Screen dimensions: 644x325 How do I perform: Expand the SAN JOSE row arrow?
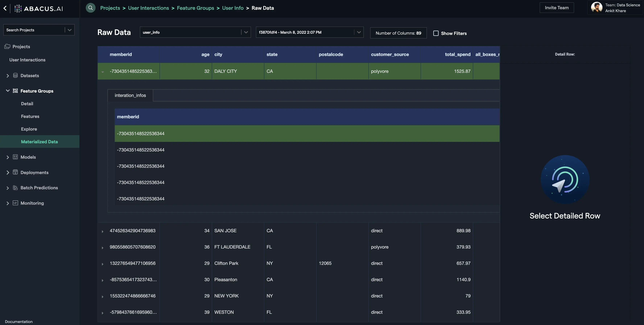point(102,231)
